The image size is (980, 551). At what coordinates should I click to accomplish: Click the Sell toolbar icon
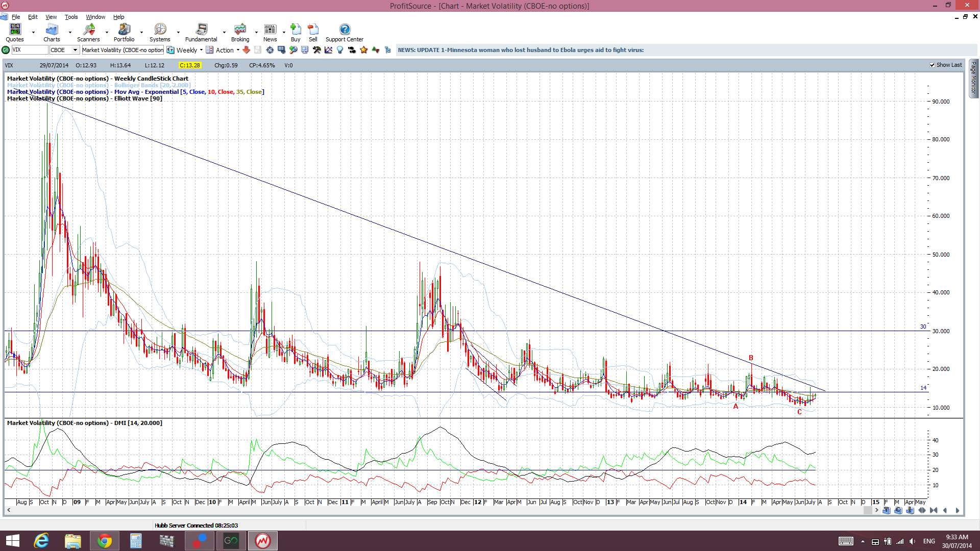click(313, 32)
